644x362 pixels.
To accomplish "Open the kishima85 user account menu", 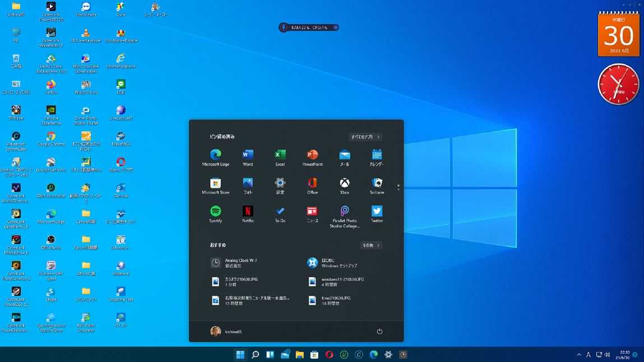I will 226,332.
